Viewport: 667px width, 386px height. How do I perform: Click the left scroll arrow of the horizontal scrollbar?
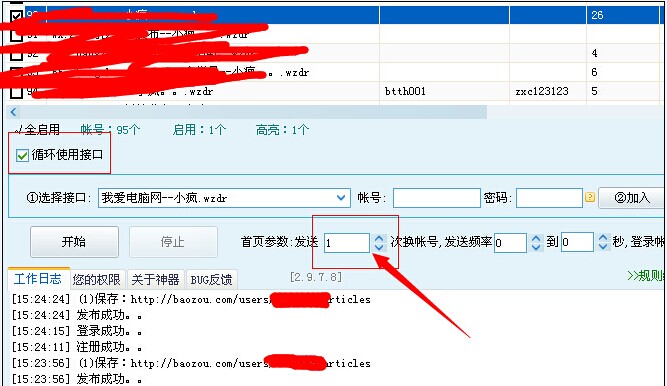(x=13, y=112)
